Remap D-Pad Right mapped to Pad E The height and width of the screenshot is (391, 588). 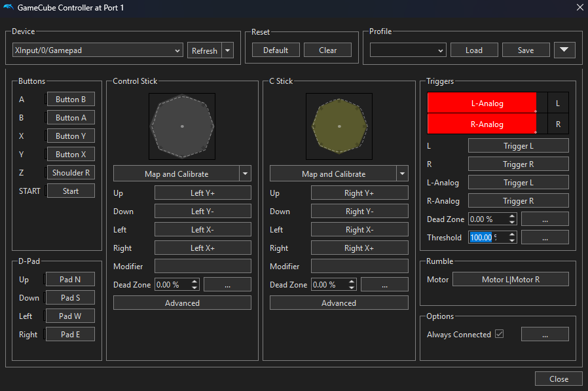pos(70,334)
